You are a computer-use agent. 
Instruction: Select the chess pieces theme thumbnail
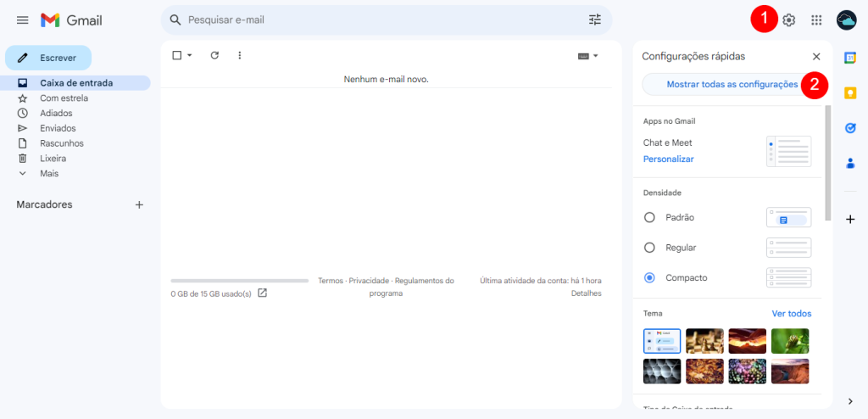pyautogui.click(x=704, y=341)
